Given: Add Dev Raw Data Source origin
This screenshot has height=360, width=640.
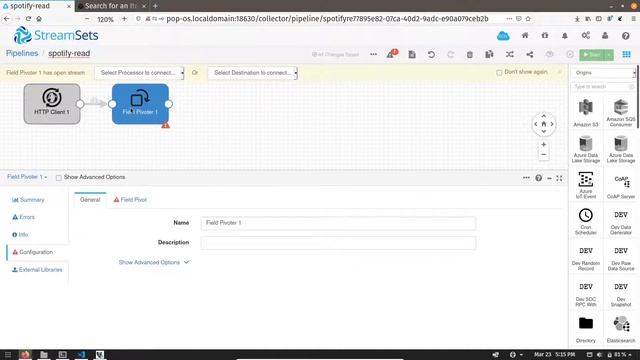Looking at the screenshot, I should coord(621,257).
